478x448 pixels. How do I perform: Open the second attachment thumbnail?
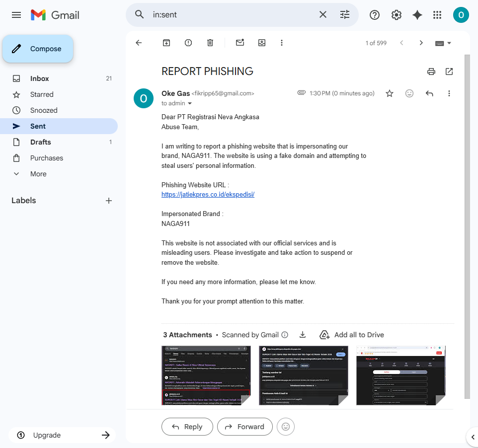pos(303,375)
